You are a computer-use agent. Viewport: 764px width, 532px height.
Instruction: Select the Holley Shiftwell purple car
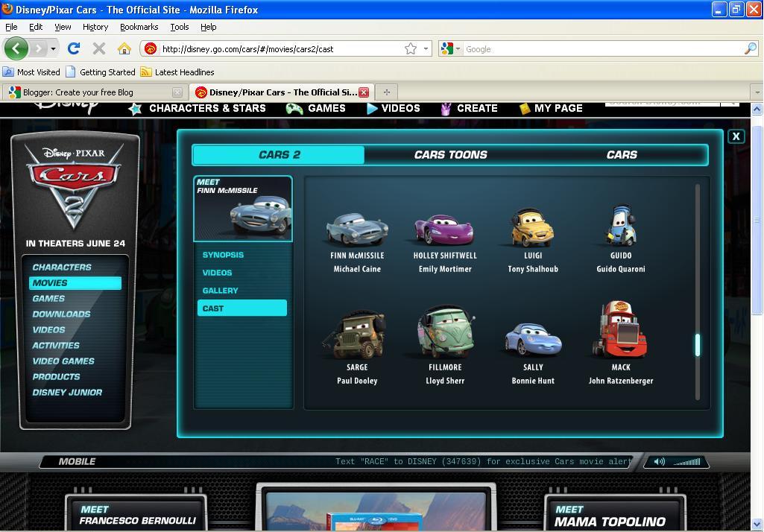[x=444, y=229]
